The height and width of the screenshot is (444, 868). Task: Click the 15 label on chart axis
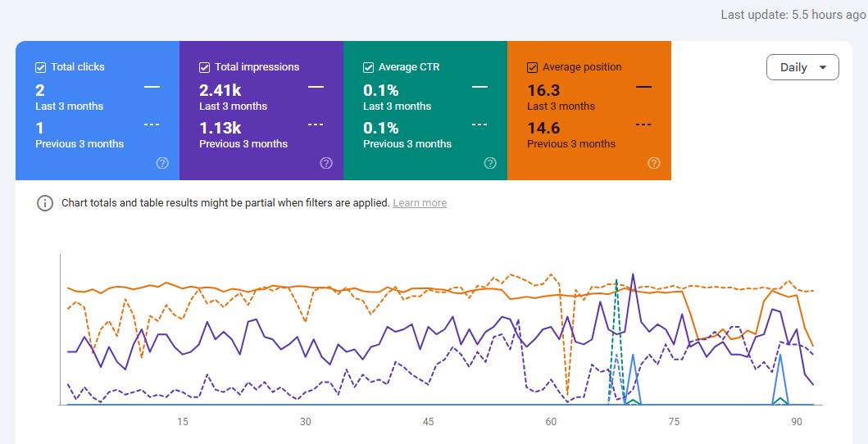[183, 422]
